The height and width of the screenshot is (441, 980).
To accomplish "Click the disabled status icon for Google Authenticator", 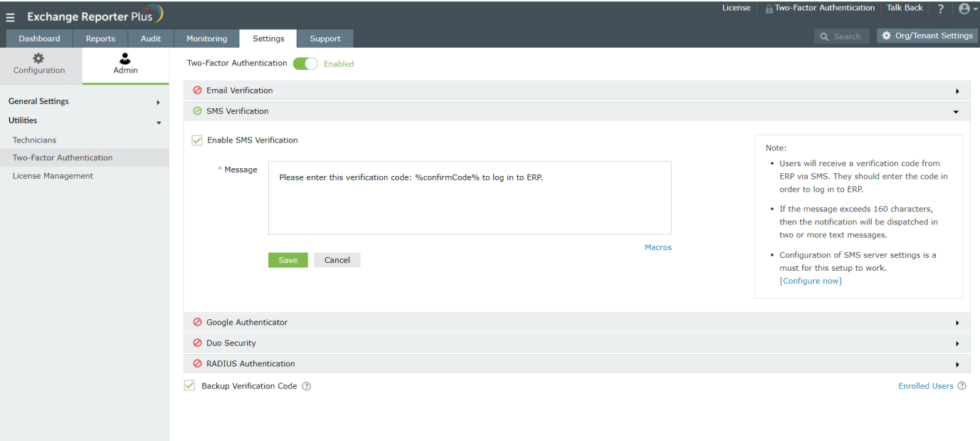I will [197, 322].
